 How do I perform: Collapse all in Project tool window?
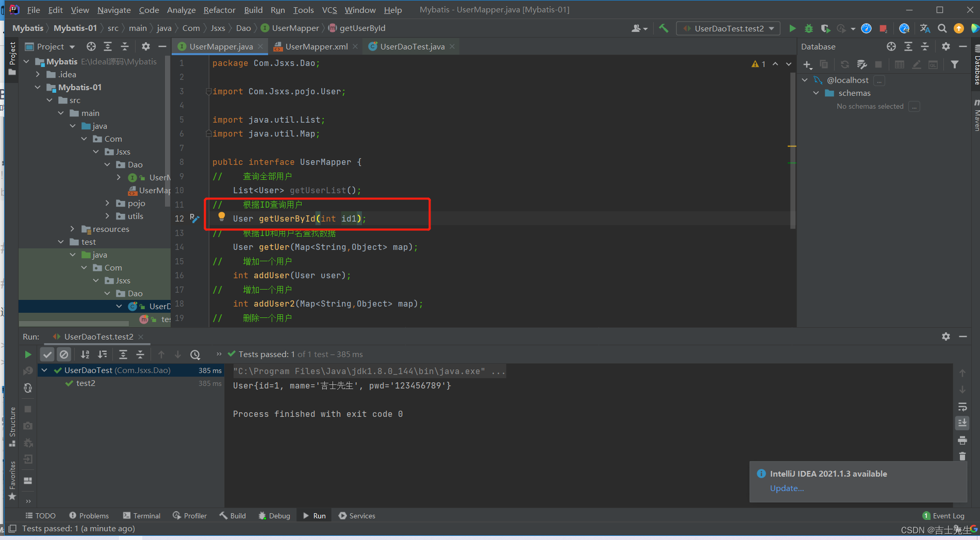[125, 46]
